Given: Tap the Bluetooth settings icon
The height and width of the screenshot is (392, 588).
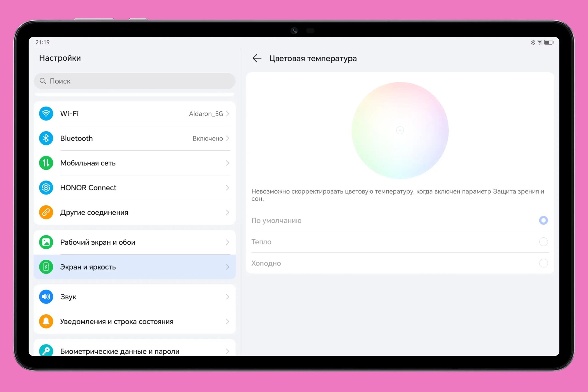Looking at the screenshot, I should pos(46,138).
